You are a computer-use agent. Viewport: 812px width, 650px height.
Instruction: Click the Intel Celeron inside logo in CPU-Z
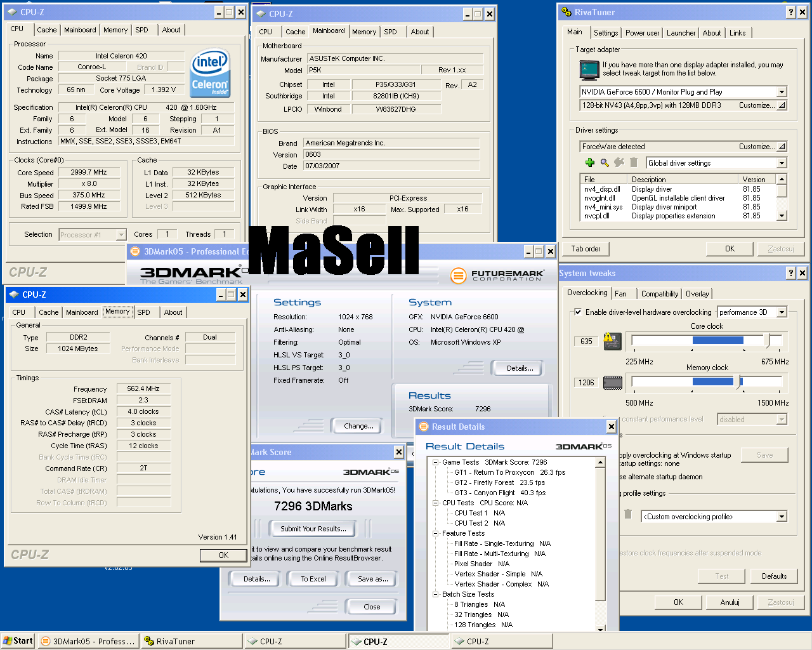[210, 74]
